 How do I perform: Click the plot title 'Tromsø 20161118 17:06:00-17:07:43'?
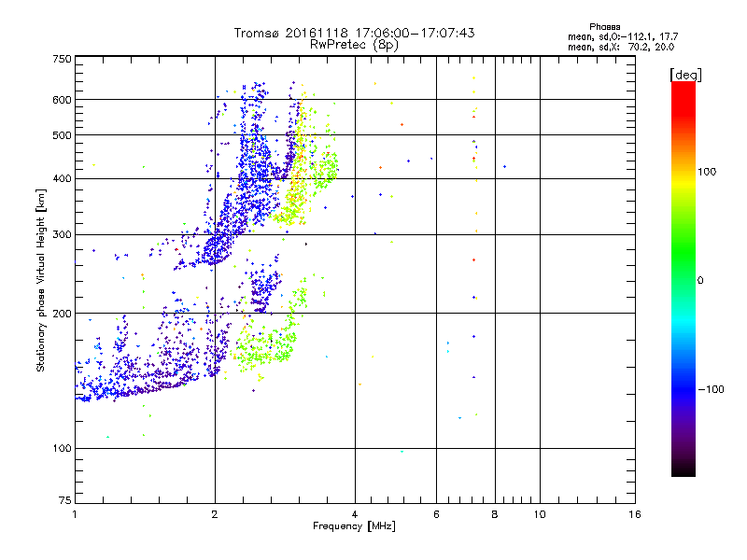354,33
